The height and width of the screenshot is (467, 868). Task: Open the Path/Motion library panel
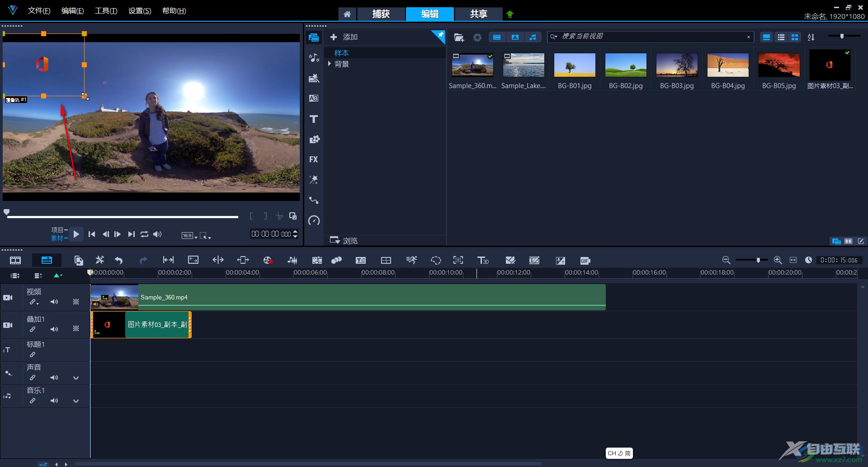(314, 200)
